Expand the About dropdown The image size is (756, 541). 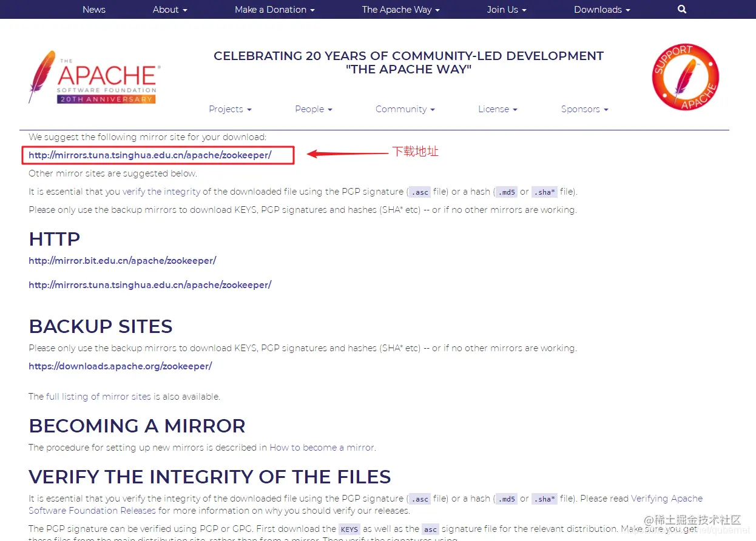170,10
